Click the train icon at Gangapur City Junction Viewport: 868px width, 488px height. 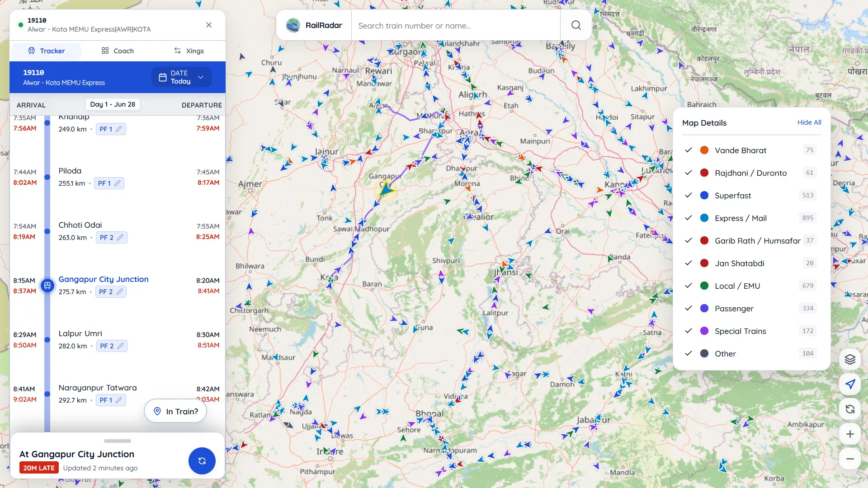point(47,286)
